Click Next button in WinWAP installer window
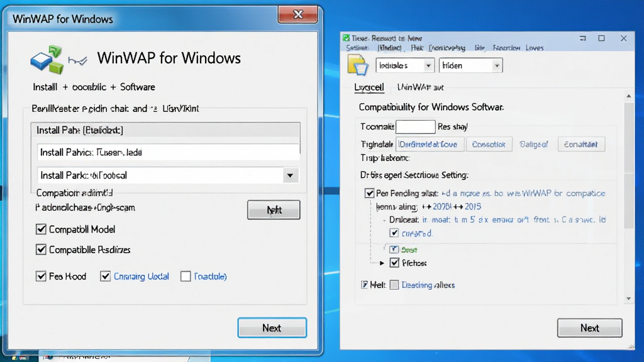644x362 pixels. click(x=272, y=327)
